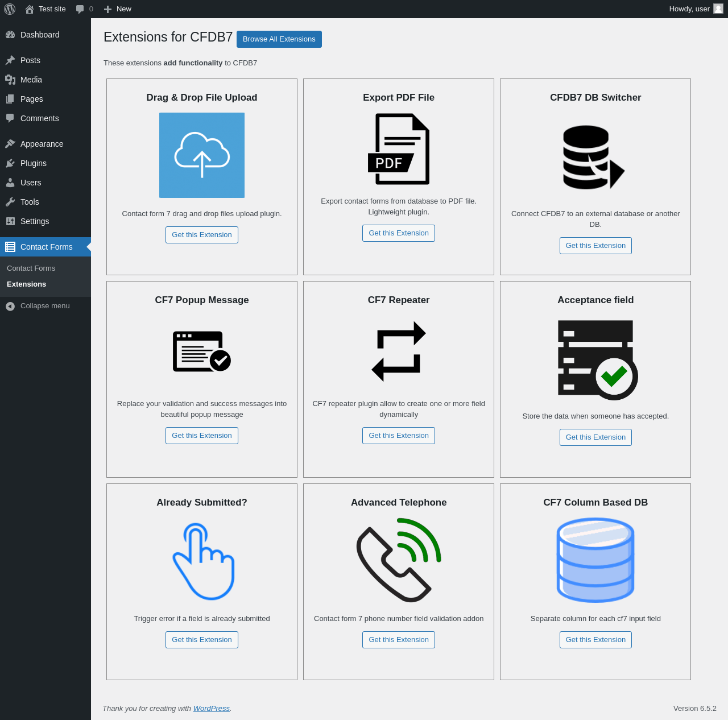Click the WordPress logo in admin bar
The width and height of the screenshot is (728, 720).
pyautogui.click(x=10, y=9)
